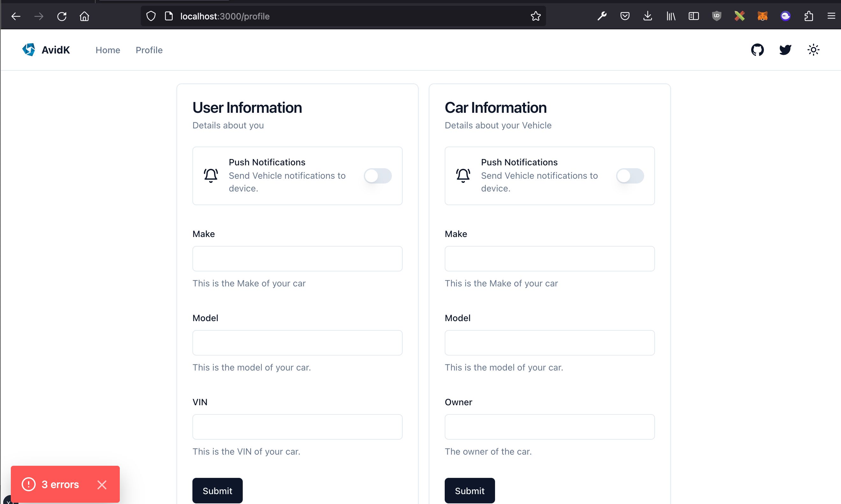Open uBlock Origin extension
Screen dimensions: 841x504
716,16
